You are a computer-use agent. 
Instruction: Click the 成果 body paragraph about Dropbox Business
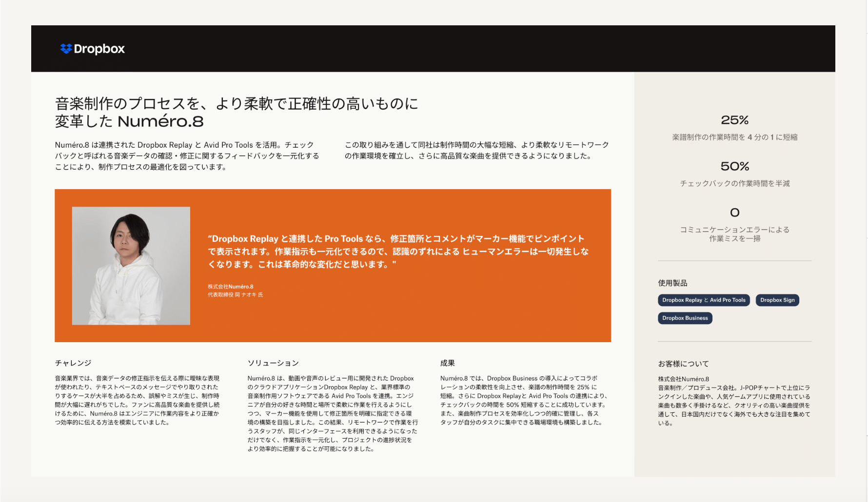524,400
